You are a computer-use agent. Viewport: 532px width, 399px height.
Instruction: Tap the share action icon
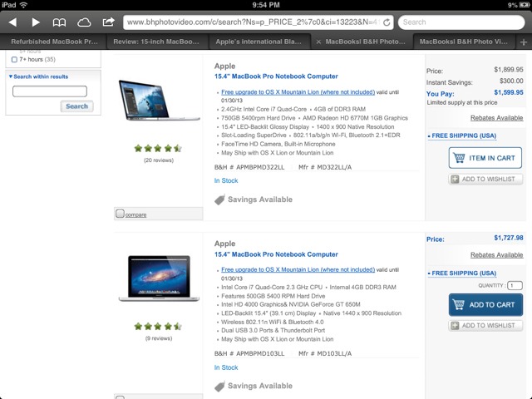[109, 22]
